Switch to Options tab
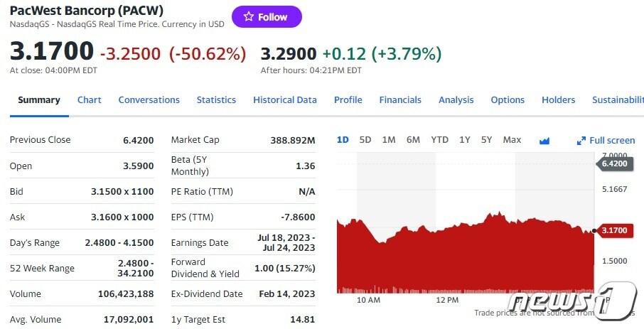This screenshot has height=329, width=644. (x=508, y=100)
